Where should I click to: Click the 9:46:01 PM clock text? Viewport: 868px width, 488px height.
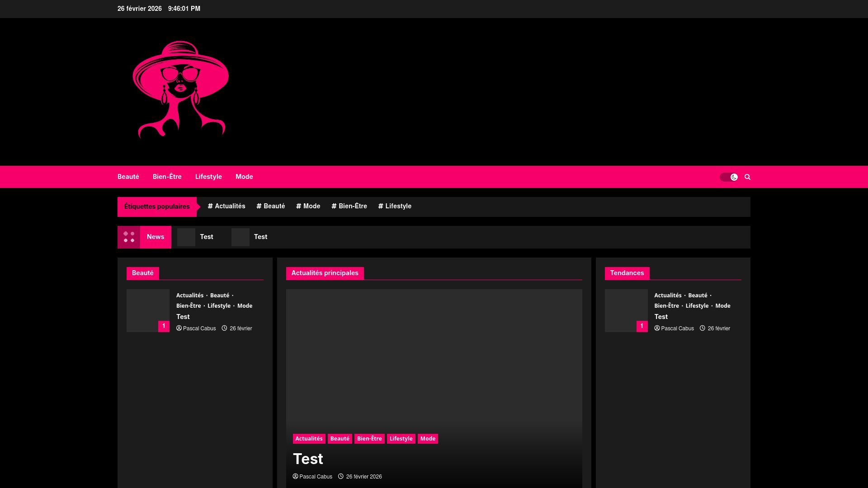(x=184, y=9)
